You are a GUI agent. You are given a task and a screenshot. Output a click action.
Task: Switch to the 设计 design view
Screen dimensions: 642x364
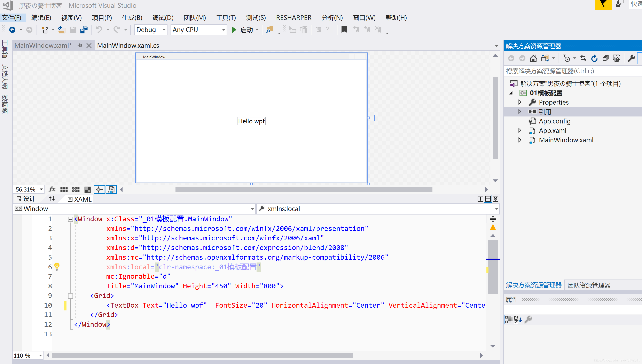(x=26, y=199)
